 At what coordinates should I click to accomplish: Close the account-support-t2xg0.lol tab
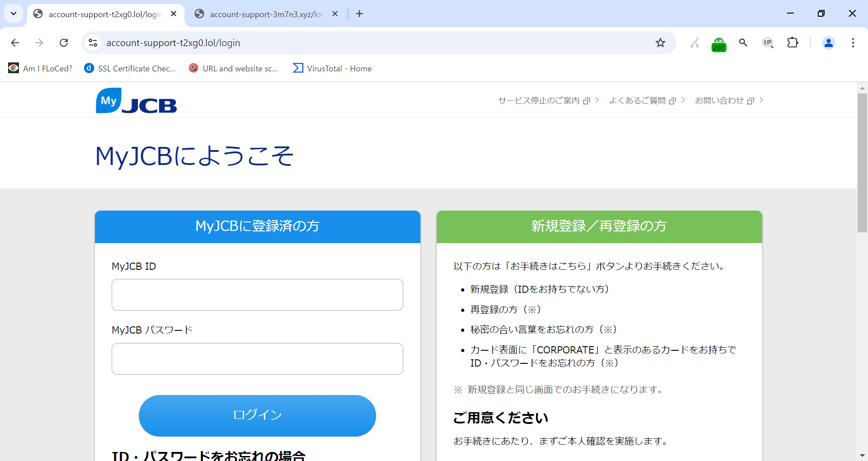tap(174, 14)
